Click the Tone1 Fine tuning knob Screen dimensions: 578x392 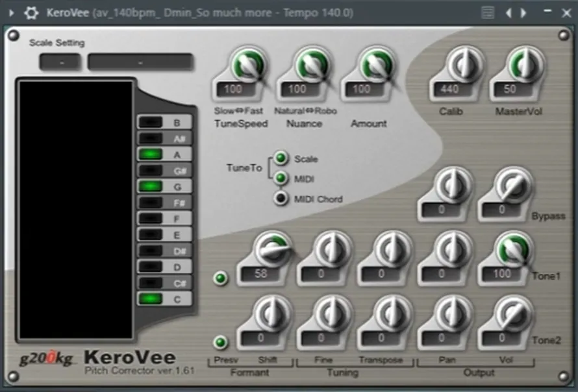coord(333,250)
